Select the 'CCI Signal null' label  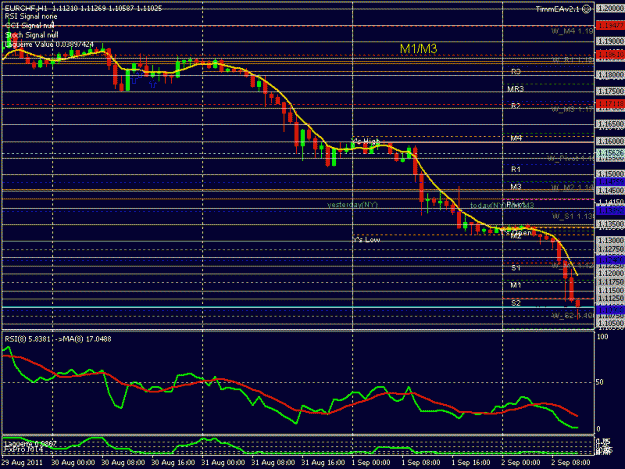point(30,26)
